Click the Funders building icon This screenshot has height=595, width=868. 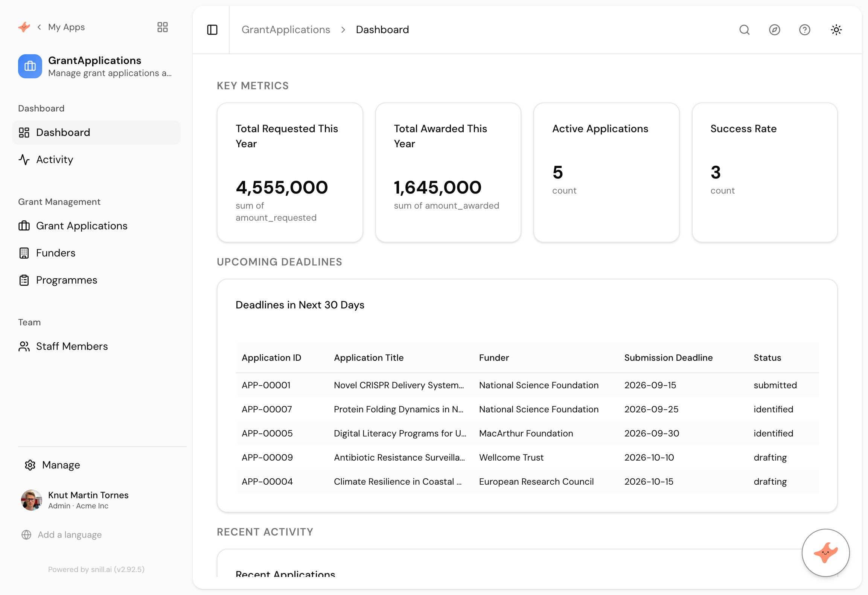(24, 253)
